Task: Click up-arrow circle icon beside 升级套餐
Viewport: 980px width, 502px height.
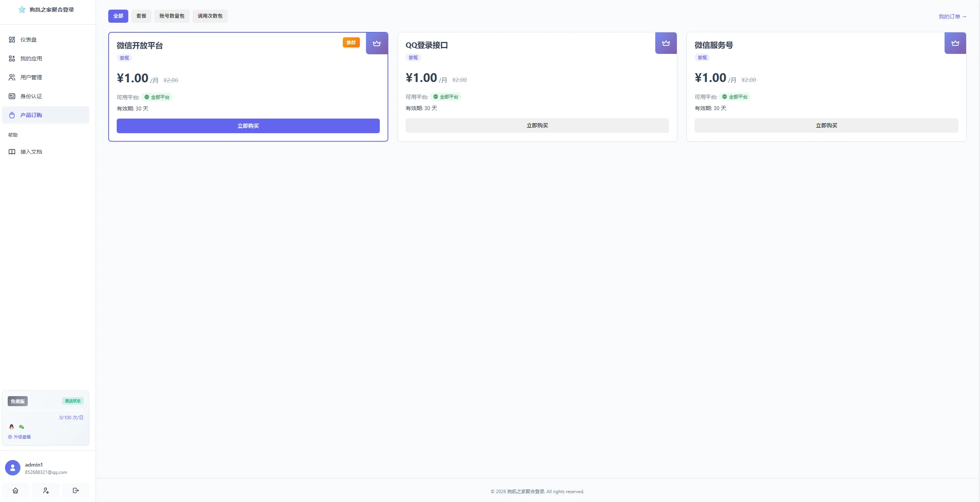Action: point(10,437)
